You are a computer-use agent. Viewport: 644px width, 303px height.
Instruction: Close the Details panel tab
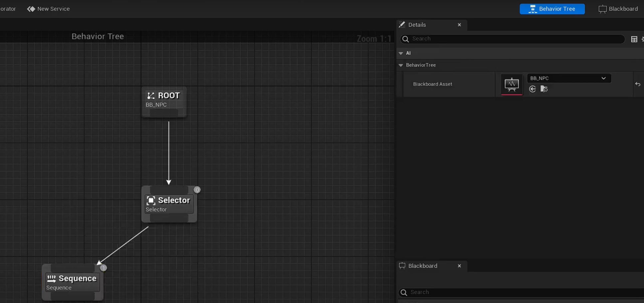[459, 25]
